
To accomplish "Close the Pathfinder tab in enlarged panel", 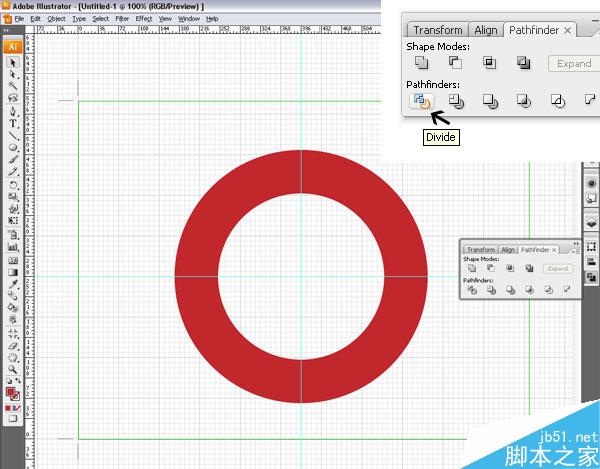I will click(x=567, y=31).
